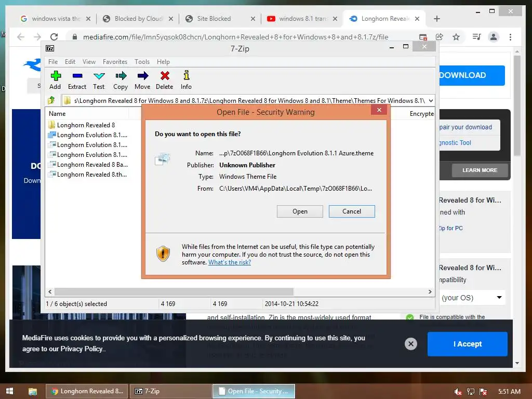Image resolution: width=532 pixels, height=399 pixels.
Task: Click the Extract toolbar icon in 7-Zip
Action: pyautogui.click(x=77, y=80)
